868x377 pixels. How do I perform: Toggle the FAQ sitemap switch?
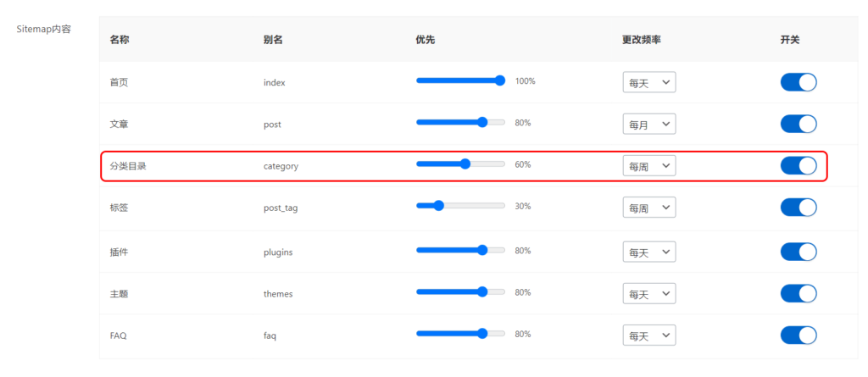798,335
